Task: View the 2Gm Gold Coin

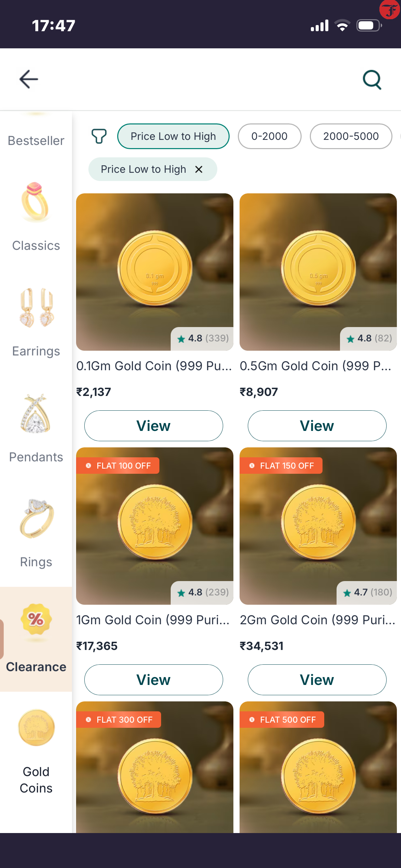Action: coord(317,680)
